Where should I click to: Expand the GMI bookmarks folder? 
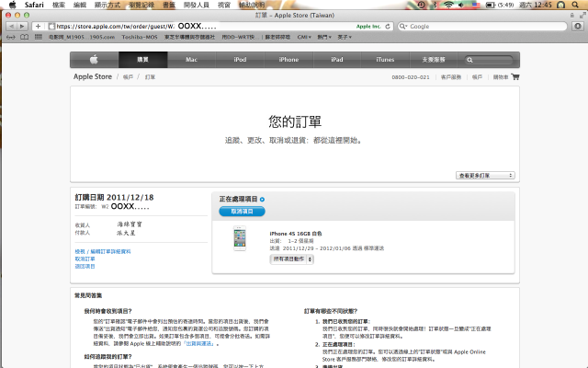[x=304, y=37]
